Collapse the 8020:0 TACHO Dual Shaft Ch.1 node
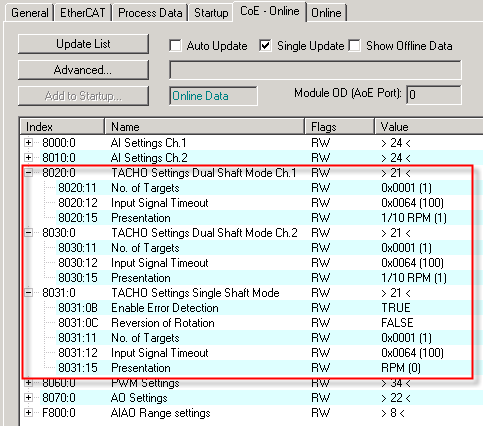This screenshot has height=426, width=483. [29, 173]
